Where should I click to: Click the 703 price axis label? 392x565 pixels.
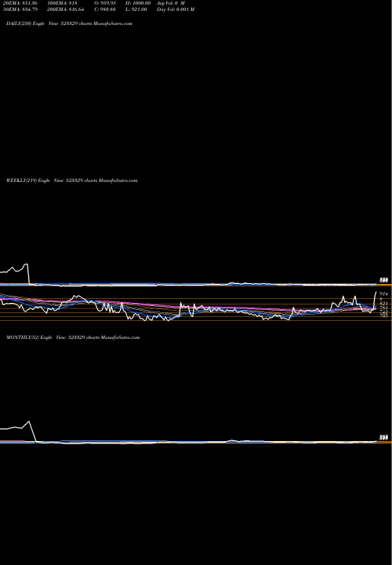(383, 315)
